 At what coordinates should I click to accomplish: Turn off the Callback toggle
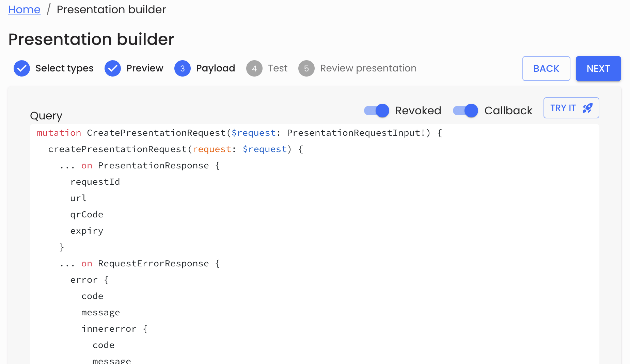pyautogui.click(x=465, y=111)
